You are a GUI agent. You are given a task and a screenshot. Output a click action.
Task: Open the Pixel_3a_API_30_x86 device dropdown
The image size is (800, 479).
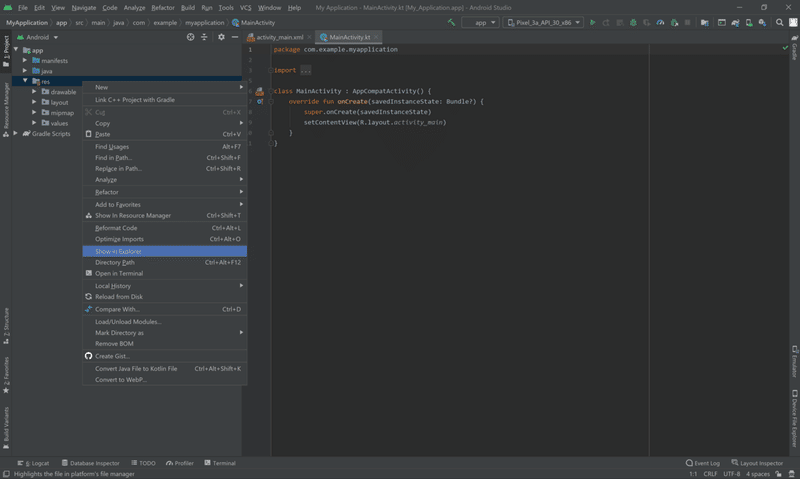click(543, 22)
